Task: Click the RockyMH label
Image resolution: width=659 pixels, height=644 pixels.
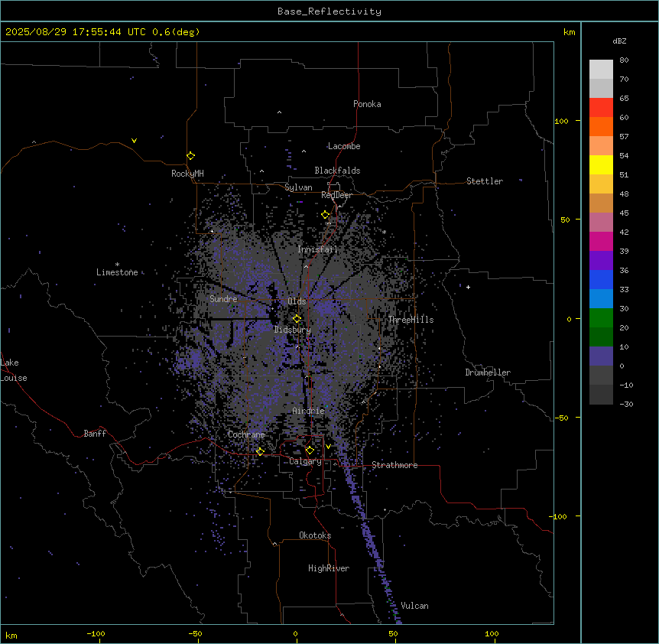Action: click(x=187, y=174)
